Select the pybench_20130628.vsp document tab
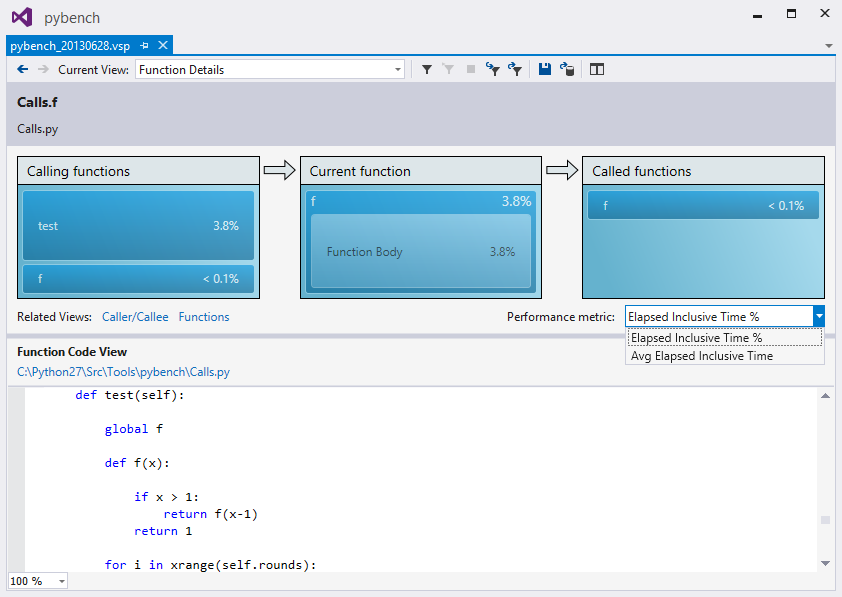 click(70, 46)
